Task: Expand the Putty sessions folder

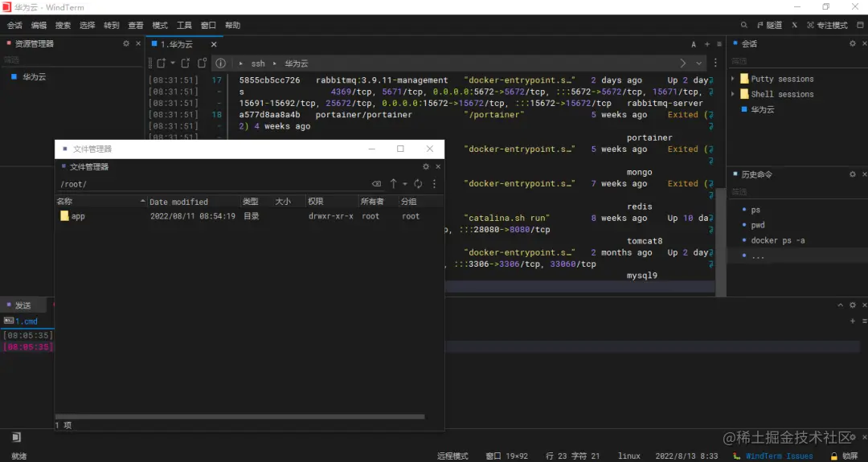Action: tap(733, 79)
